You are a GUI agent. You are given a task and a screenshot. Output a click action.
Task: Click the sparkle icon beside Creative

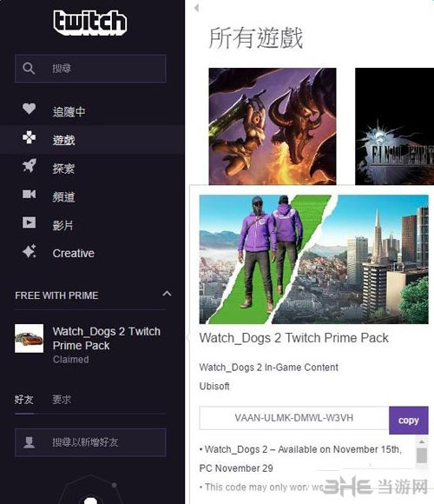point(30,251)
